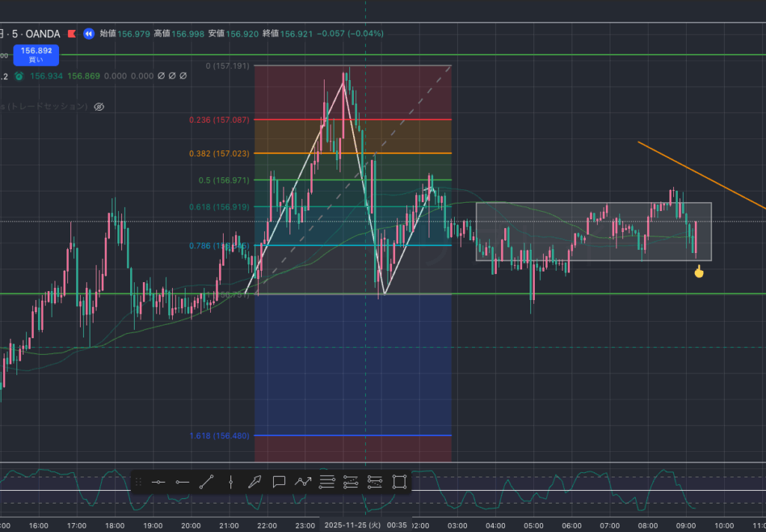This screenshot has width=766, height=532.
Task: Pick the rectangle shape tool
Action: click(x=399, y=482)
